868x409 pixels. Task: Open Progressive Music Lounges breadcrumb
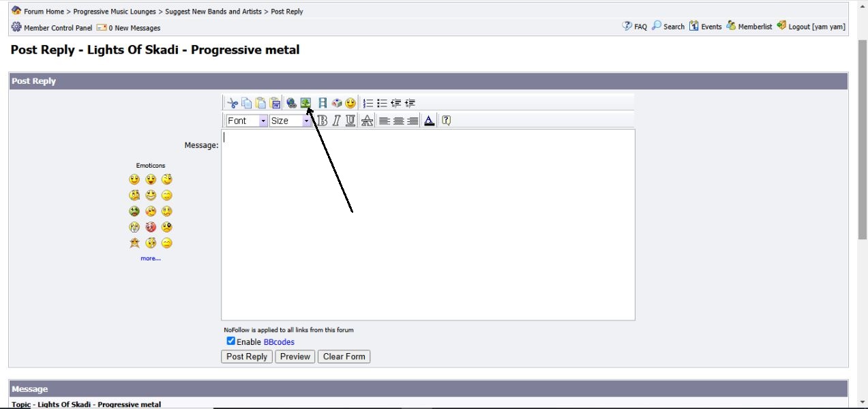pyautogui.click(x=115, y=12)
